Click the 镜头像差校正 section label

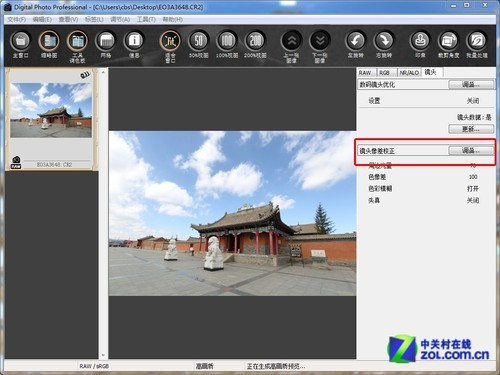click(377, 151)
